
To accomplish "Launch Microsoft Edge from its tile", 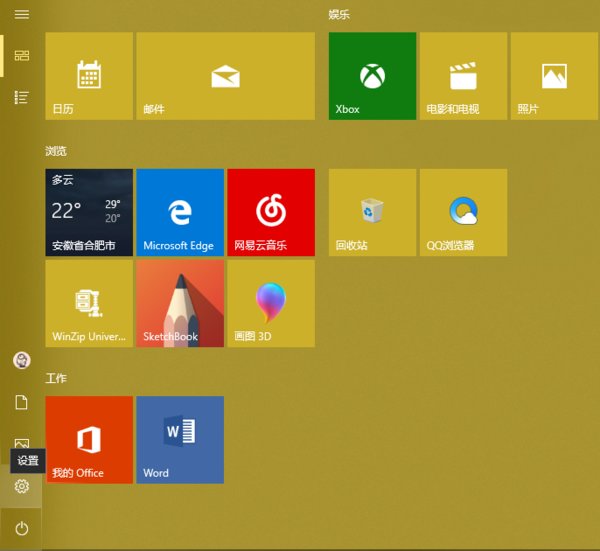I will coord(180,212).
